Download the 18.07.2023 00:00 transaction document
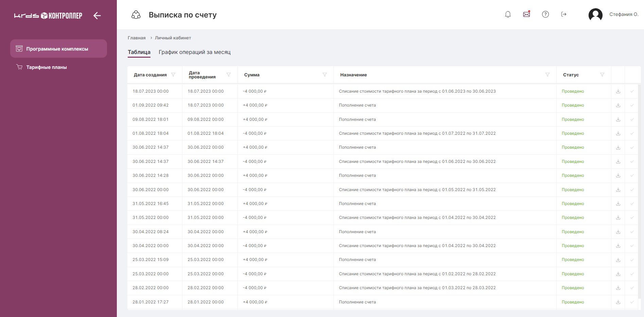This screenshot has width=644, height=317. tap(618, 91)
